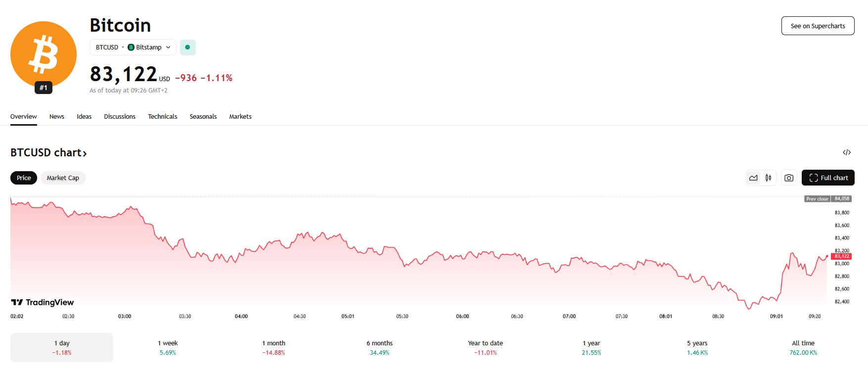The image size is (868, 377).
Task: Switch to candlestick chart style icon
Action: (x=768, y=178)
